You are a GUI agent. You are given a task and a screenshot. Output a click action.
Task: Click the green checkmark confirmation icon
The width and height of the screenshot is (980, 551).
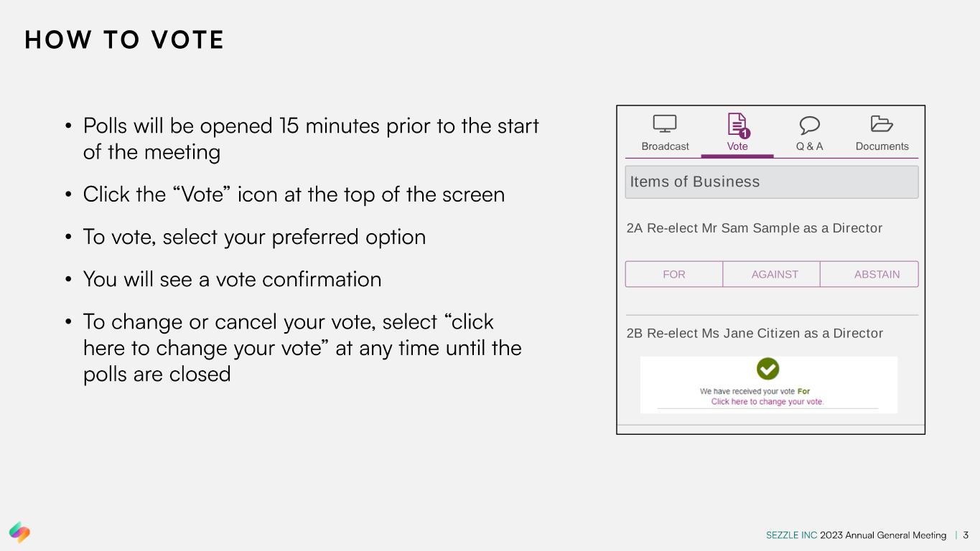click(x=767, y=369)
